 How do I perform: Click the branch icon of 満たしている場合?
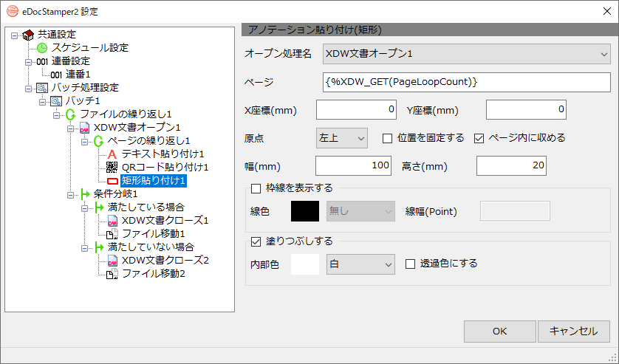[x=99, y=207]
